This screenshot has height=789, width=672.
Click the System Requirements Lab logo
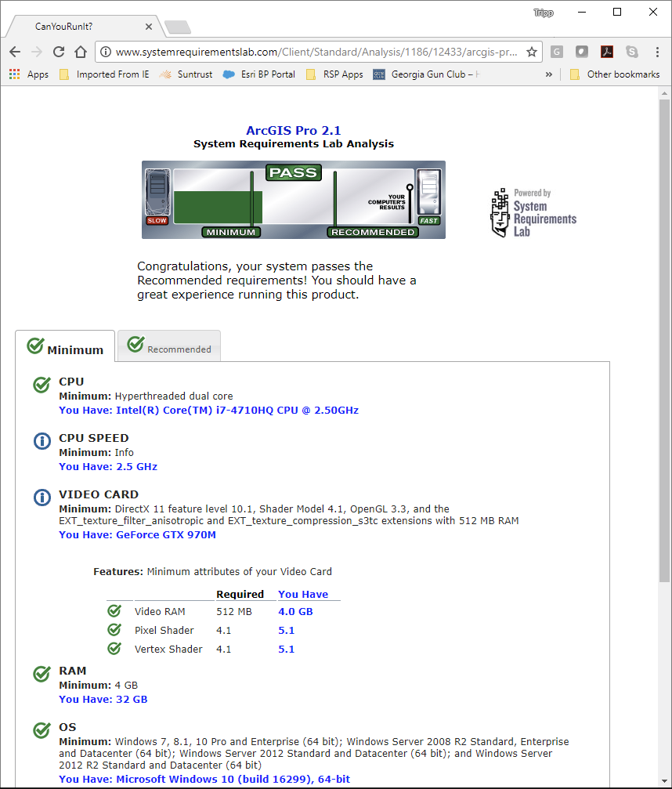[533, 212]
